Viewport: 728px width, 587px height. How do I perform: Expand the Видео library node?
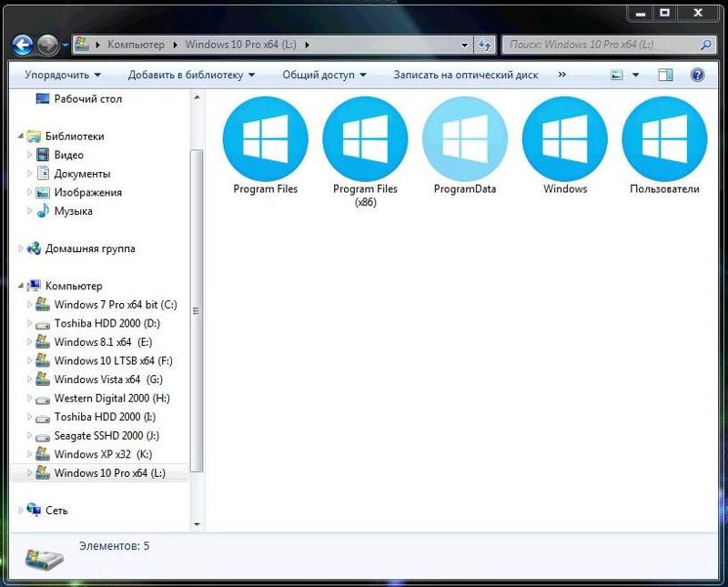(x=30, y=155)
